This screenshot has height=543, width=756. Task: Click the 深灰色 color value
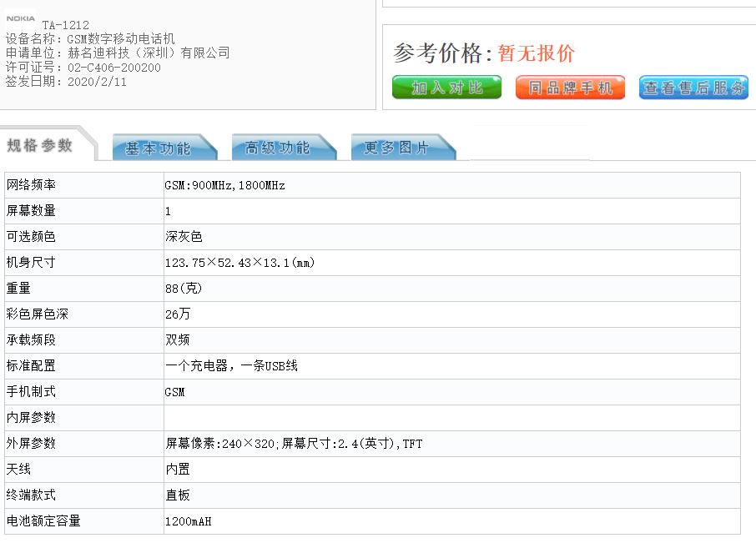coord(184,237)
